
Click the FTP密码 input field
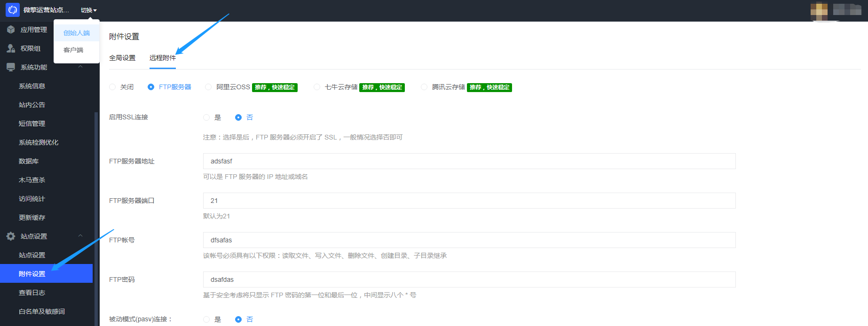coord(469,279)
